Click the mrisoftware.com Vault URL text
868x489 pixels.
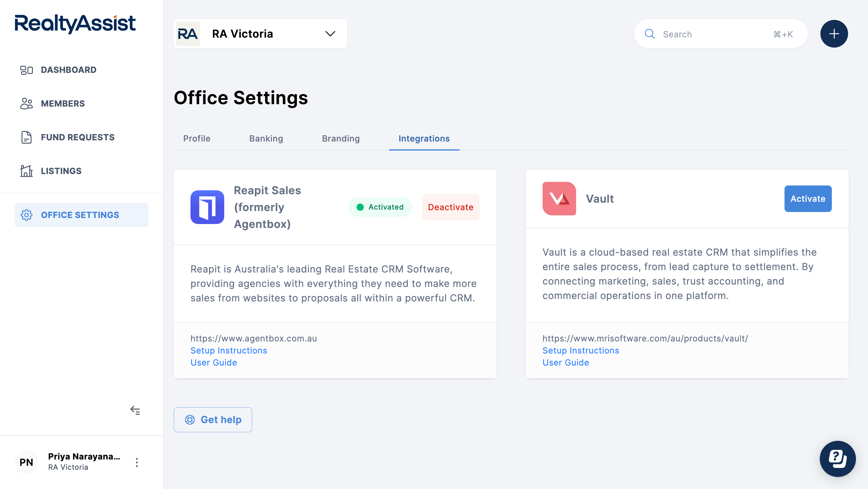tap(645, 338)
